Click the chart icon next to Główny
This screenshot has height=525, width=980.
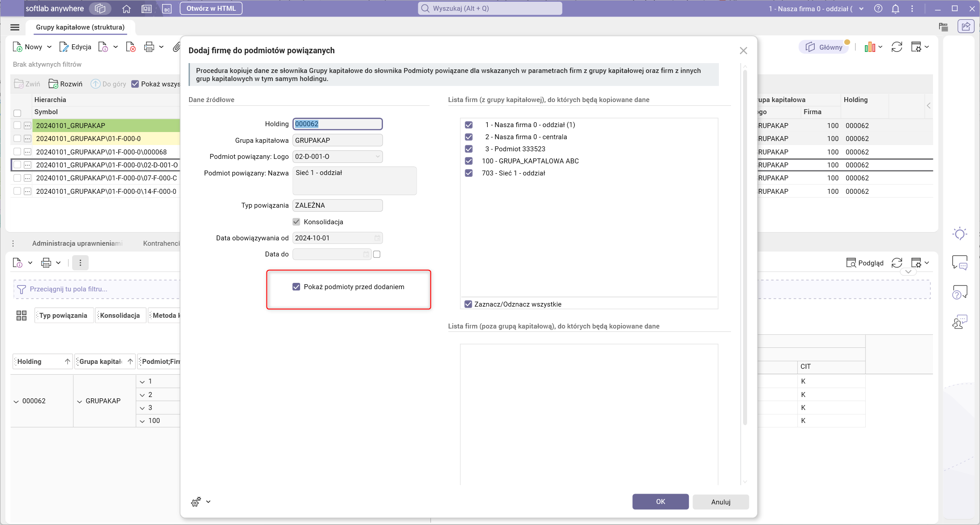[x=870, y=47]
